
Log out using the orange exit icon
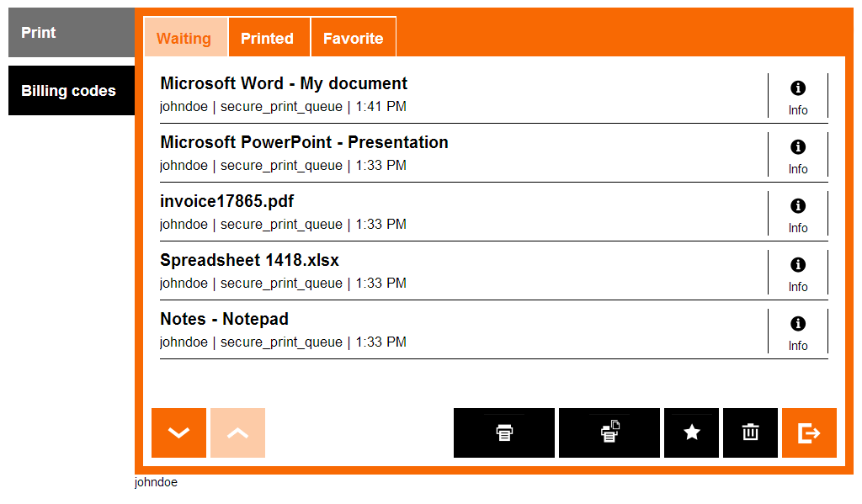click(808, 432)
